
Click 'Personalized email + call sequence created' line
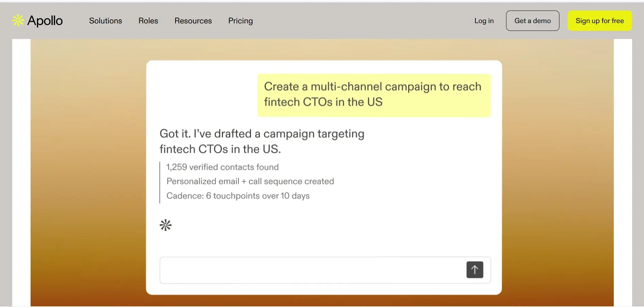(250, 181)
